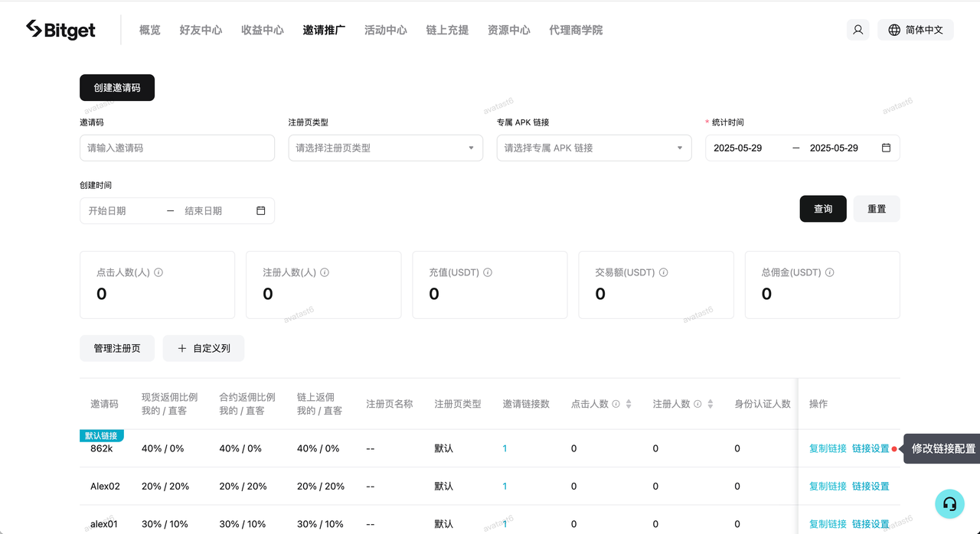The width and height of the screenshot is (980, 534).
Task: Expand the 注册页类型 dropdown
Action: click(x=385, y=148)
